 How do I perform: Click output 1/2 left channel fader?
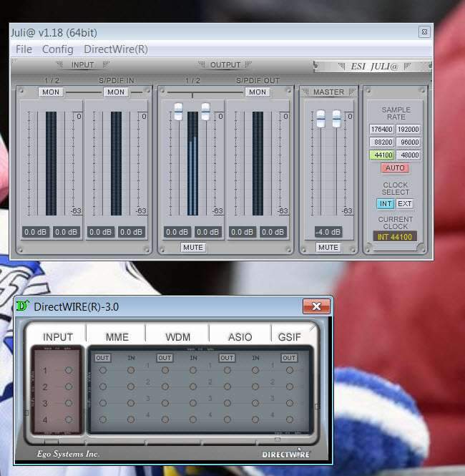178,112
